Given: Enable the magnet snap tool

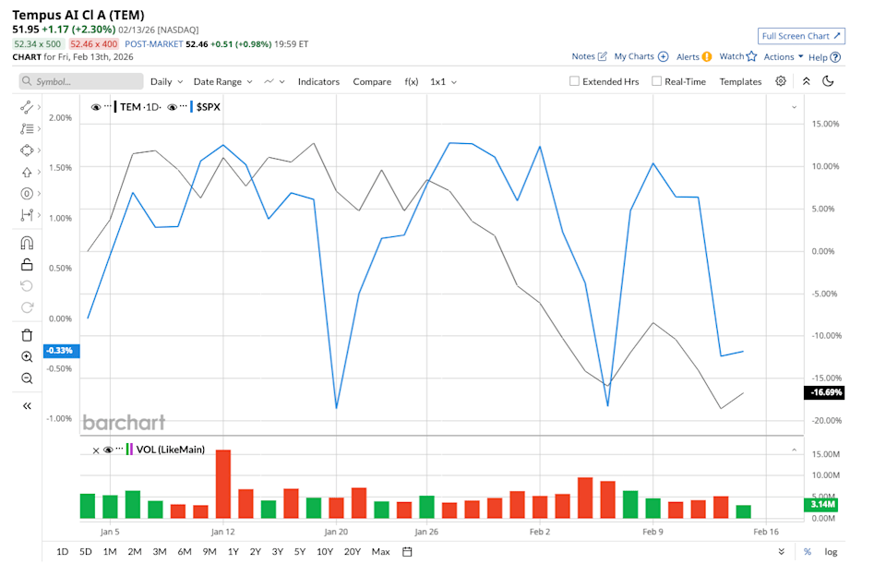Looking at the screenshot, I should click(27, 242).
